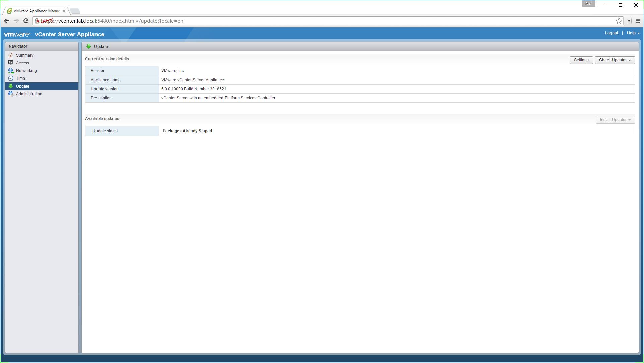Click the 'VMware, Inc.' vendor value

(x=173, y=71)
